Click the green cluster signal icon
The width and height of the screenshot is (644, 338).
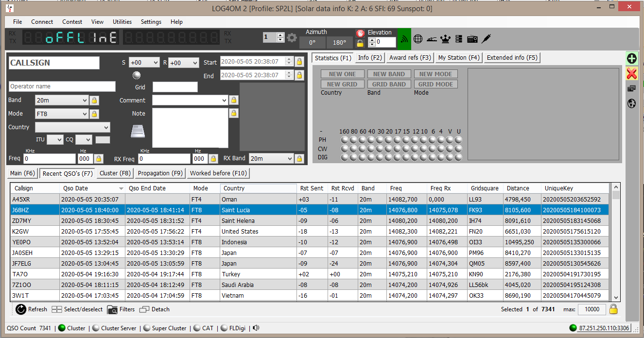point(404,39)
